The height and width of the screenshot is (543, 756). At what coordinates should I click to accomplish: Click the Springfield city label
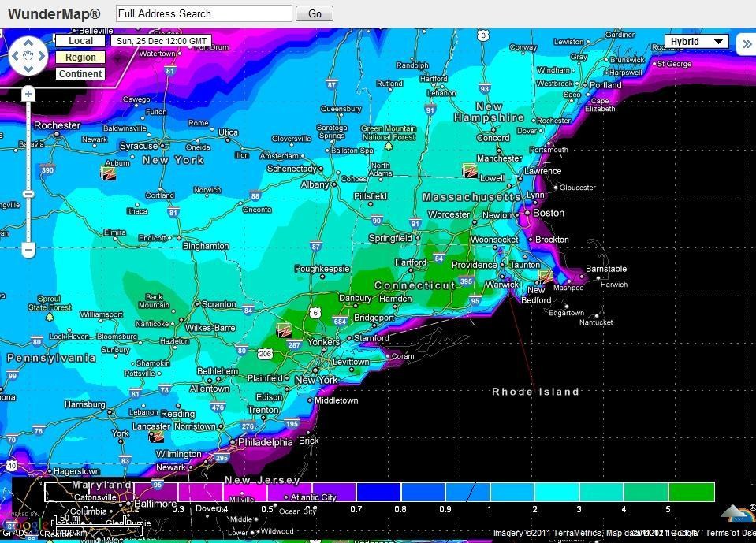click(390, 238)
